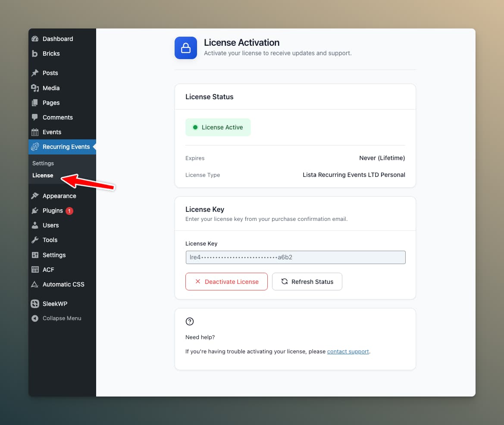The width and height of the screenshot is (504, 425).
Task: Refresh the license status
Action: click(307, 281)
